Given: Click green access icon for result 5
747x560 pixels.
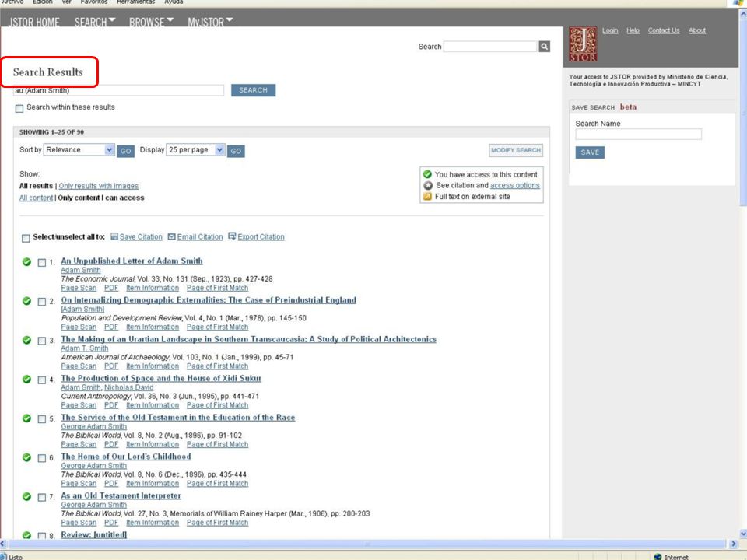Looking at the screenshot, I should coord(26,418).
